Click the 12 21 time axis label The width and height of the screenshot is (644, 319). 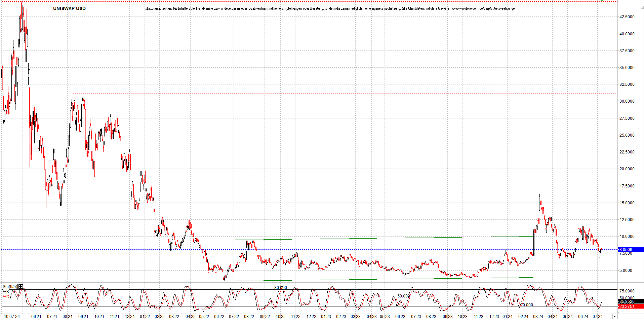tap(130, 317)
